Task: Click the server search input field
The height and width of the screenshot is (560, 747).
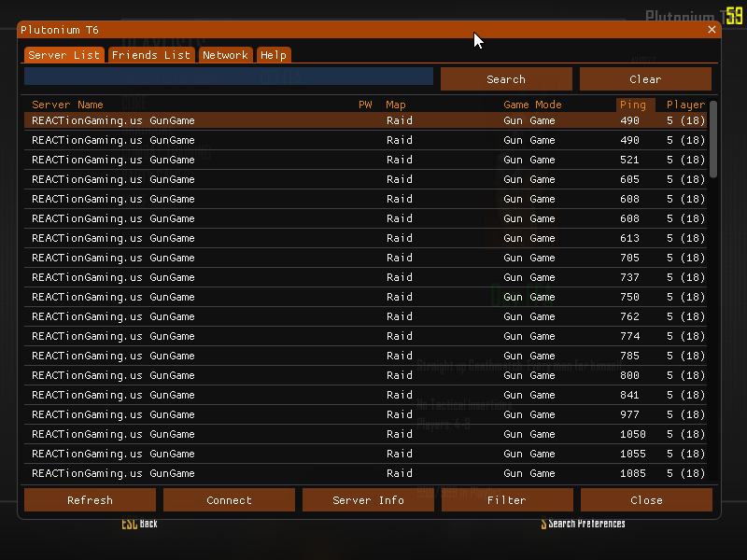Action: pos(229,77)
